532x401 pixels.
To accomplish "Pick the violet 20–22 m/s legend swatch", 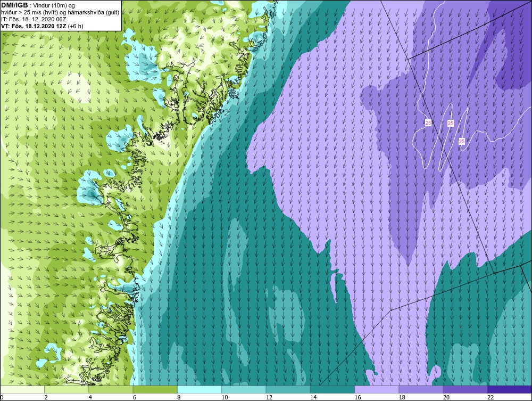I will tap(465, 389).
